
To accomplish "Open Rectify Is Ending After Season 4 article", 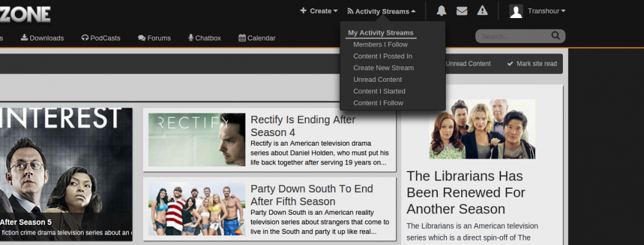I will (x=303, y=126).
